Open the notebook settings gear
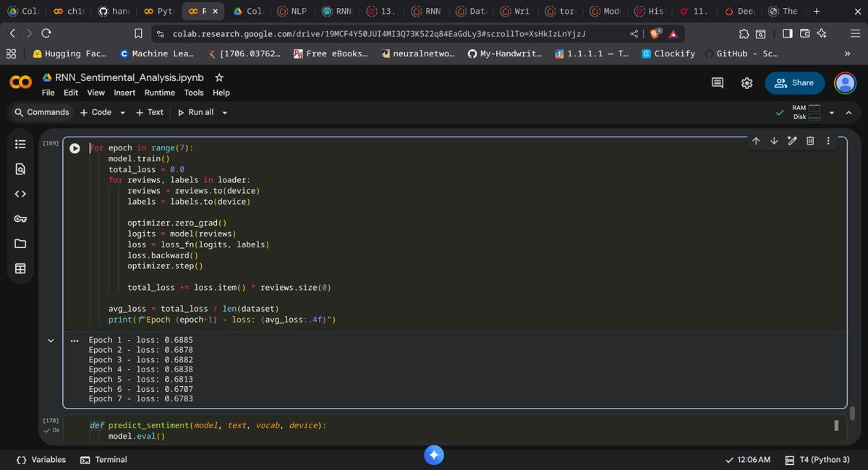This screenshot has width=868, height=470. point(747,83)
